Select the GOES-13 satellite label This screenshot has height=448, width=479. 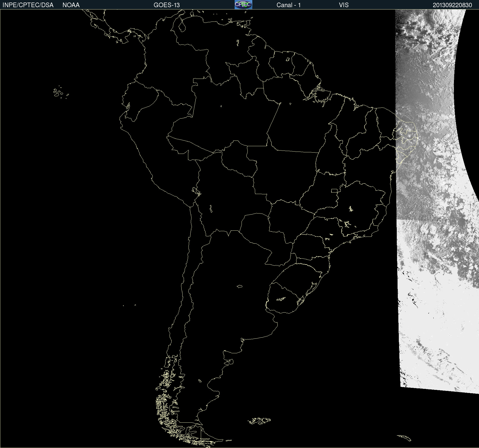[x=166, y=5]
